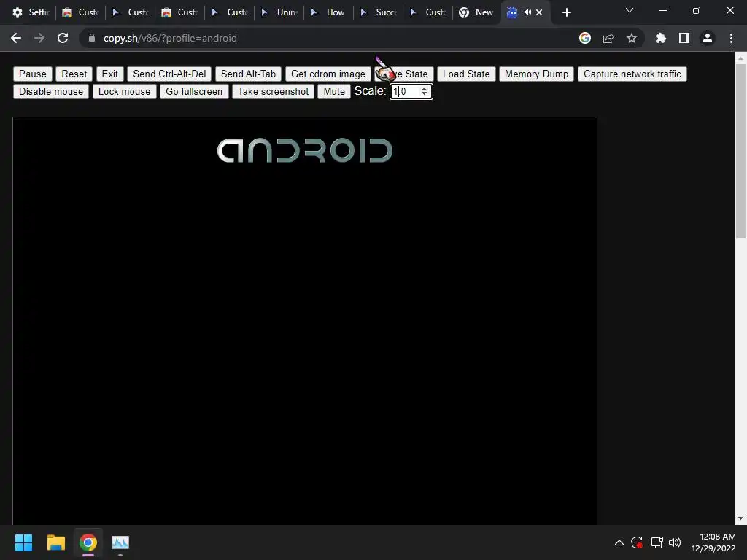Click the Memory Dump button
The height and width of the screenshot is (560, 747).
coord(536,74)
